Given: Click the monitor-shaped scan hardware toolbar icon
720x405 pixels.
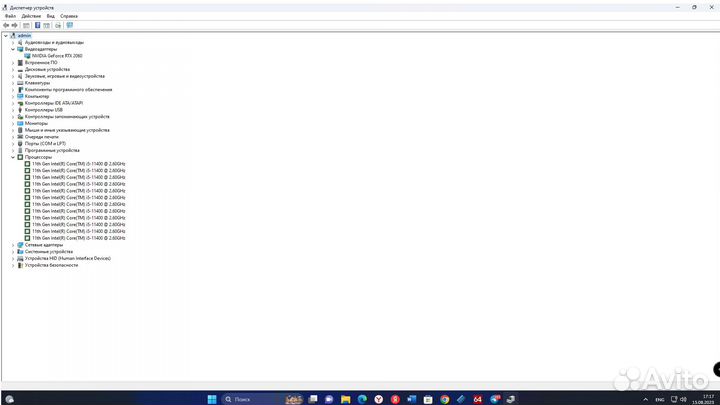Looking at the screenshot, I should click(70, 25).
